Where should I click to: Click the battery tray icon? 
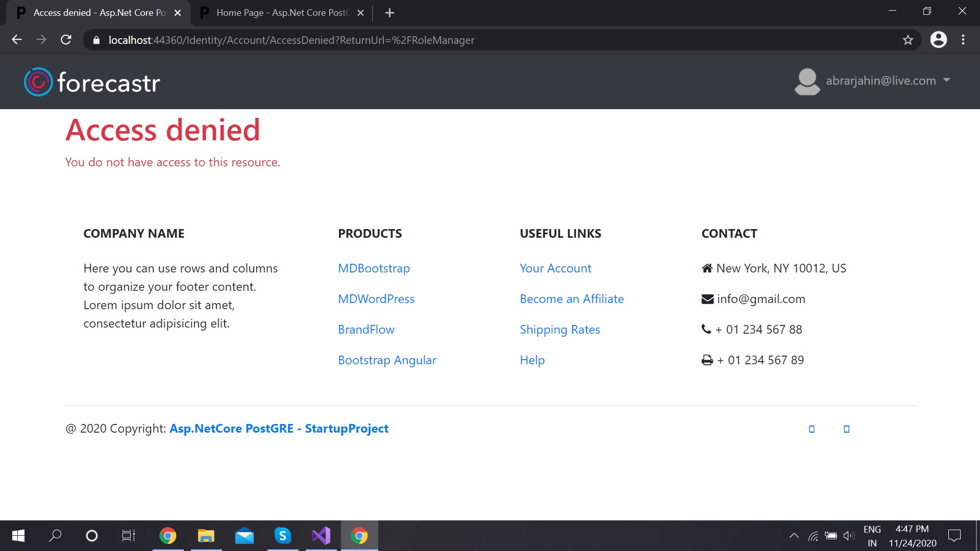point(831,536)
